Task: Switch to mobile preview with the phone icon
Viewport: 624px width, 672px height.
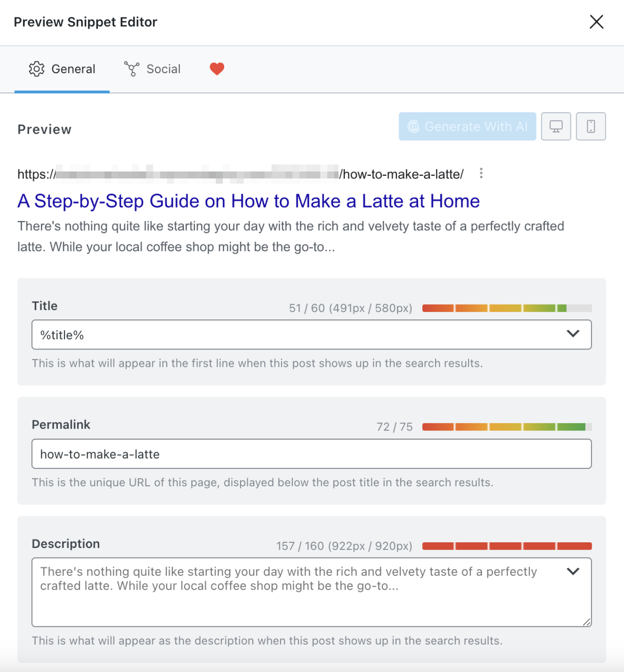Action: pos(590,126)
